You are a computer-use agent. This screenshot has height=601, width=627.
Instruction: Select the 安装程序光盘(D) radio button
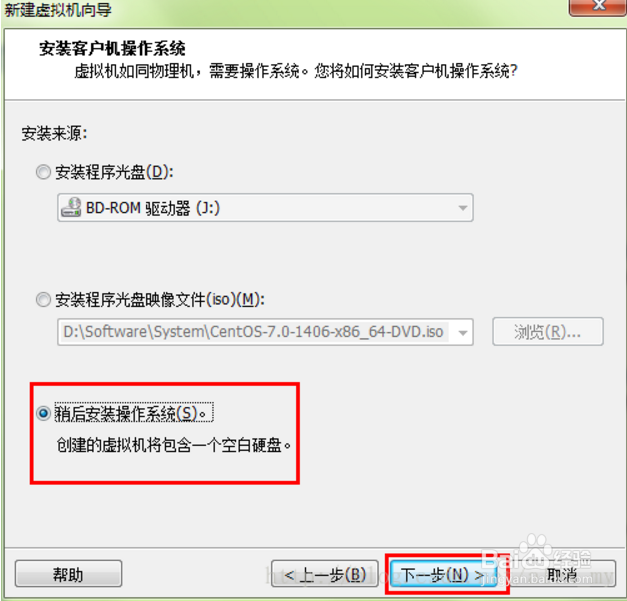tap(43, 172)
